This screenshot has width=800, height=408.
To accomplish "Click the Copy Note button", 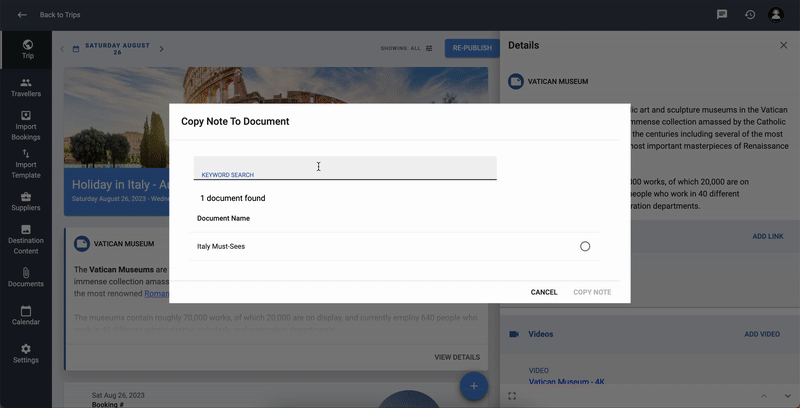I will click(592, 292).
